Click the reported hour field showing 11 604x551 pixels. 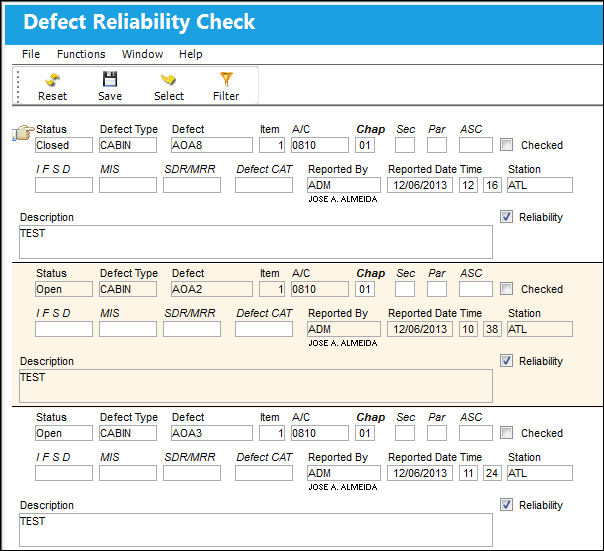468,473
